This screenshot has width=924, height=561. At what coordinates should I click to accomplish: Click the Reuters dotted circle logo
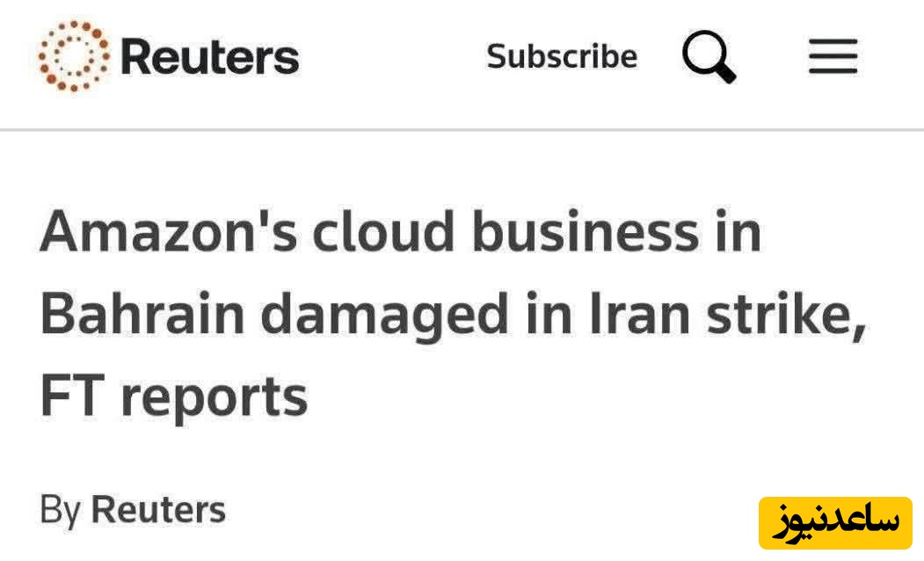coord(74,55)
